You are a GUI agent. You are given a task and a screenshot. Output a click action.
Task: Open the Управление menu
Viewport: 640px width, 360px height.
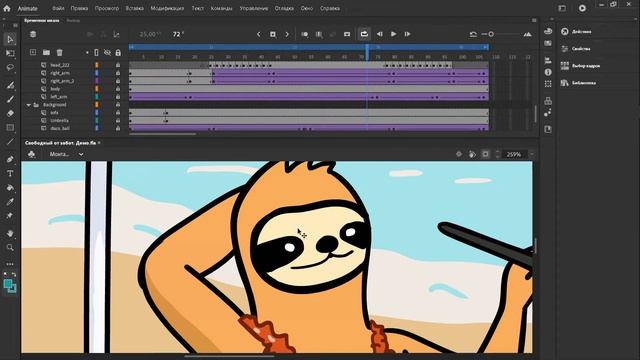click(253, 8)
